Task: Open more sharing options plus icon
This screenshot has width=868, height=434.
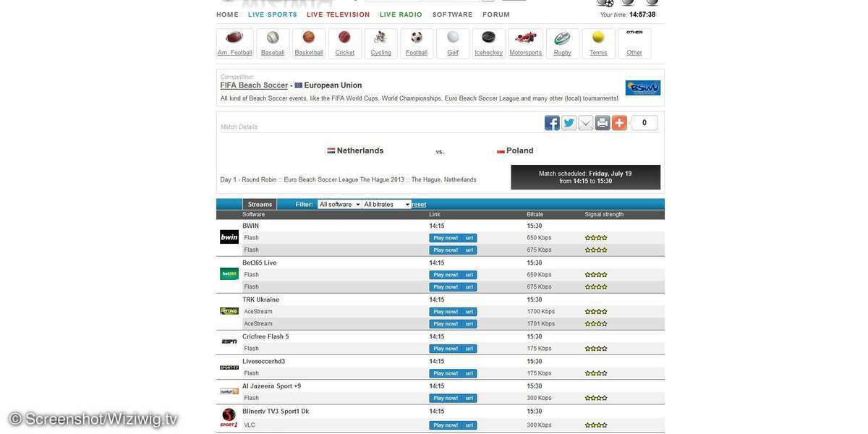Action: 619,123
